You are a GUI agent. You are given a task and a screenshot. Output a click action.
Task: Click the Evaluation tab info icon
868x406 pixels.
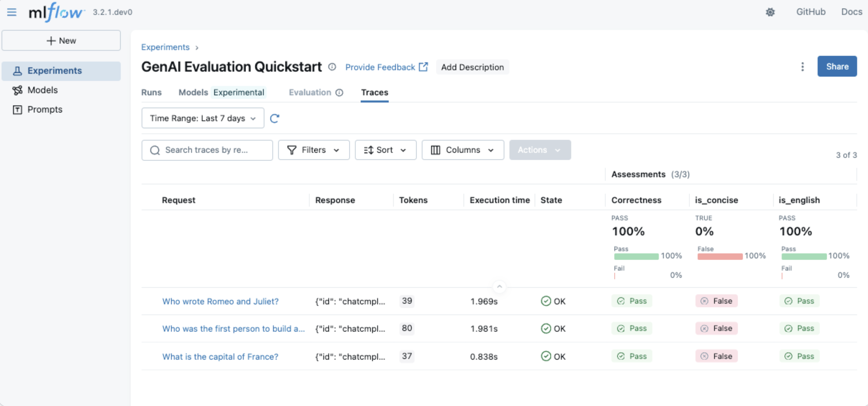pyautogui.click(x=339, y=92)
